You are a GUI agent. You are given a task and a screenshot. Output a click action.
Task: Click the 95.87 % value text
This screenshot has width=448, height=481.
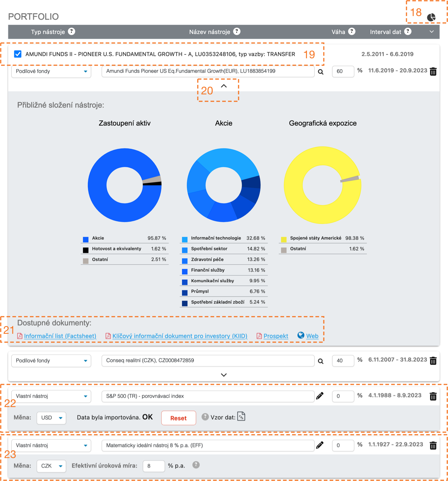[157, 238]
